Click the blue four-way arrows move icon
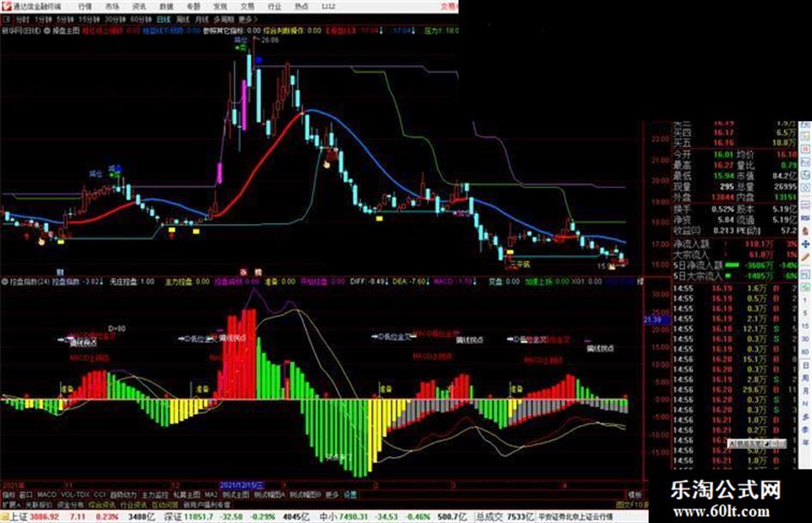812x523 pixels. click(806, 243)
